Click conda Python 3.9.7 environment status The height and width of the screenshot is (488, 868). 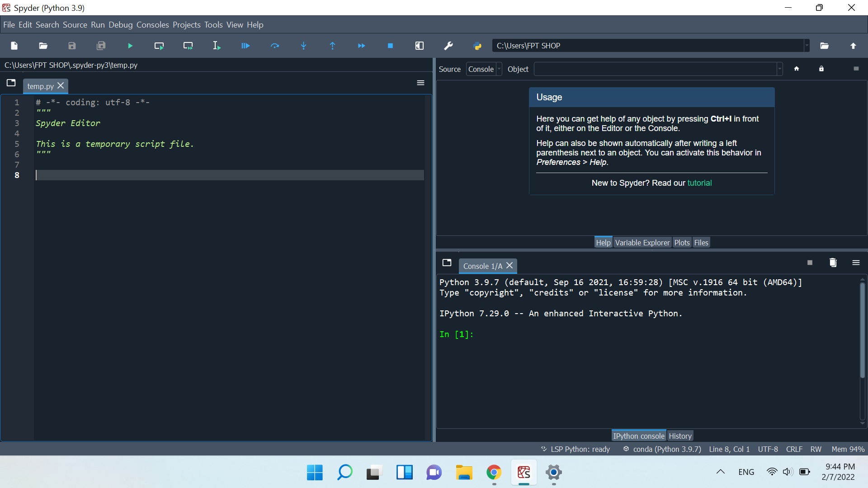pos(662,449)
